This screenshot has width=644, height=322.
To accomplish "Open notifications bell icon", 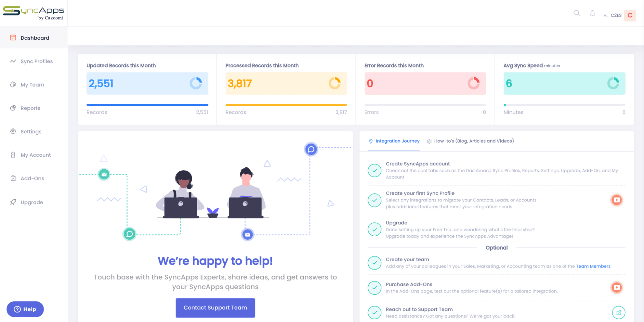I will coord(592,13).
